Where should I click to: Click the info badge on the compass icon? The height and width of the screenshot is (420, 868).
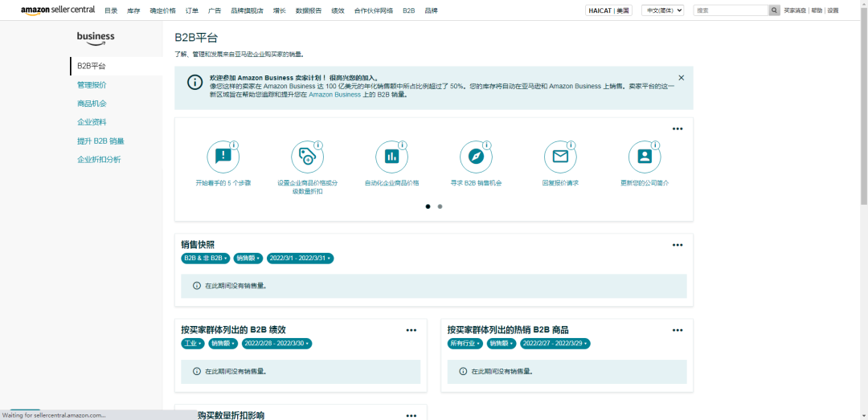486,145
